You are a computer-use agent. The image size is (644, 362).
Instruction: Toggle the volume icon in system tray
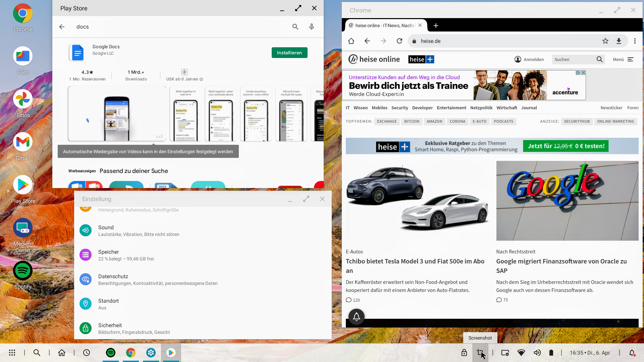pos(537,353)
